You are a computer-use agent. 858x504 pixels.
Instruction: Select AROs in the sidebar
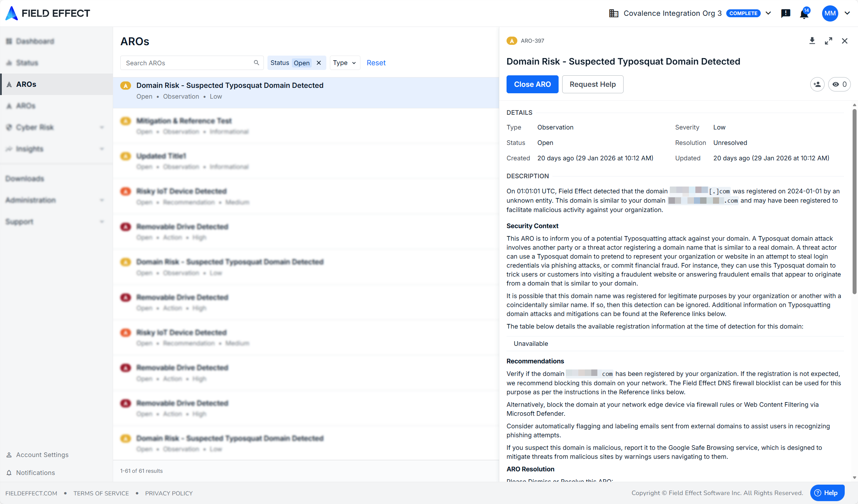click(26, 84)
